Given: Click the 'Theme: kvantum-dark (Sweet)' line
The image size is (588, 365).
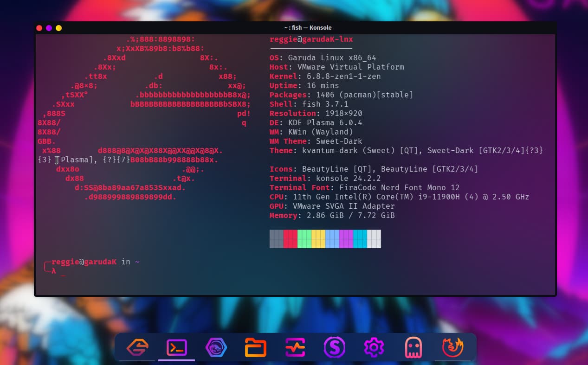Looking at the screenshot, I should 407,151.
